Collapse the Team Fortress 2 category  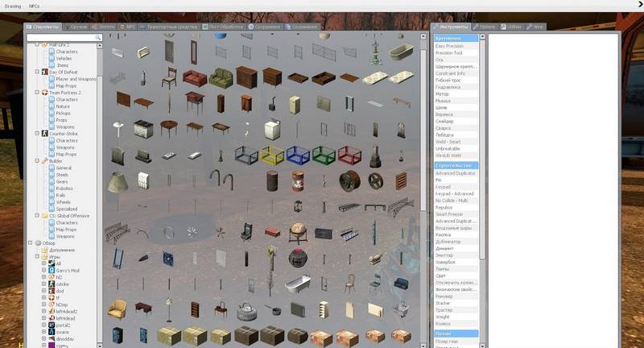pos(37,93)
